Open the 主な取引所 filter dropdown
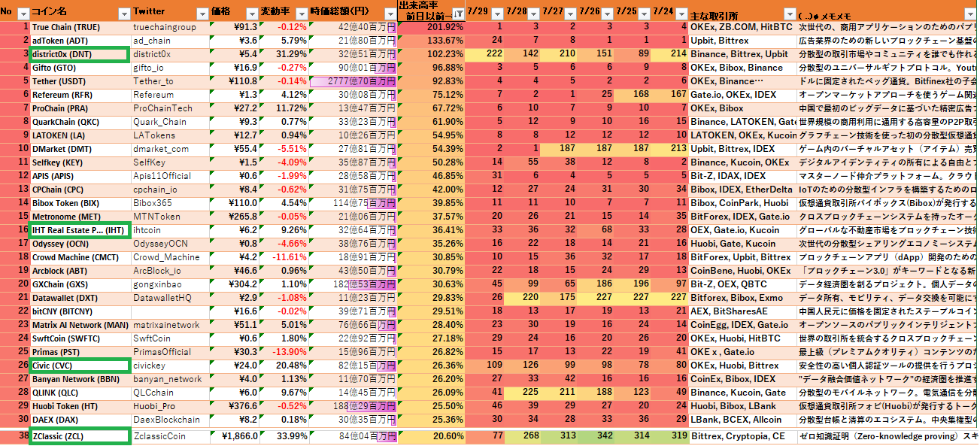 [x=789, y=14]
